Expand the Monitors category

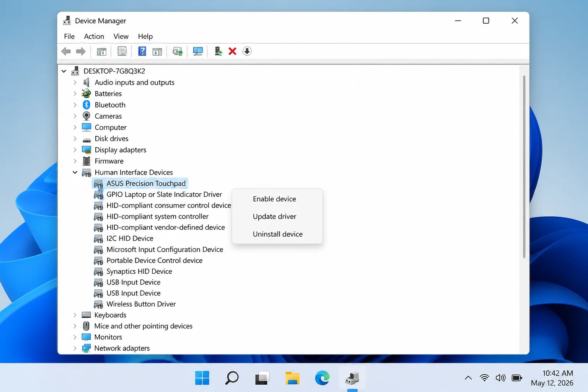(75, 337)
